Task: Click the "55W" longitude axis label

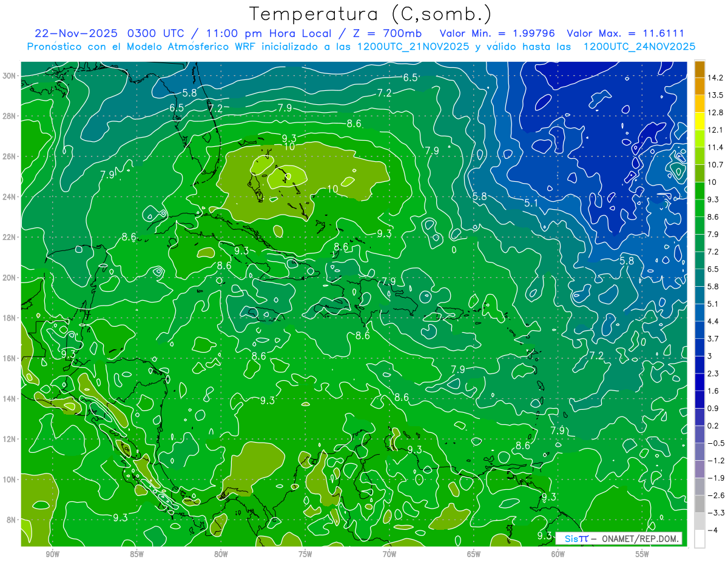Action: (642, 555)
